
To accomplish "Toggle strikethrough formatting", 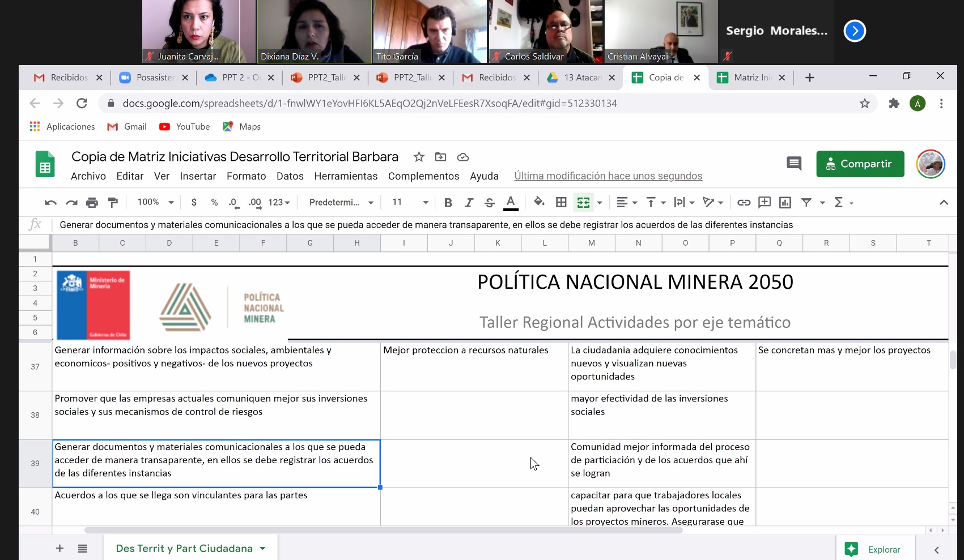I will click(x=490, y=202).
